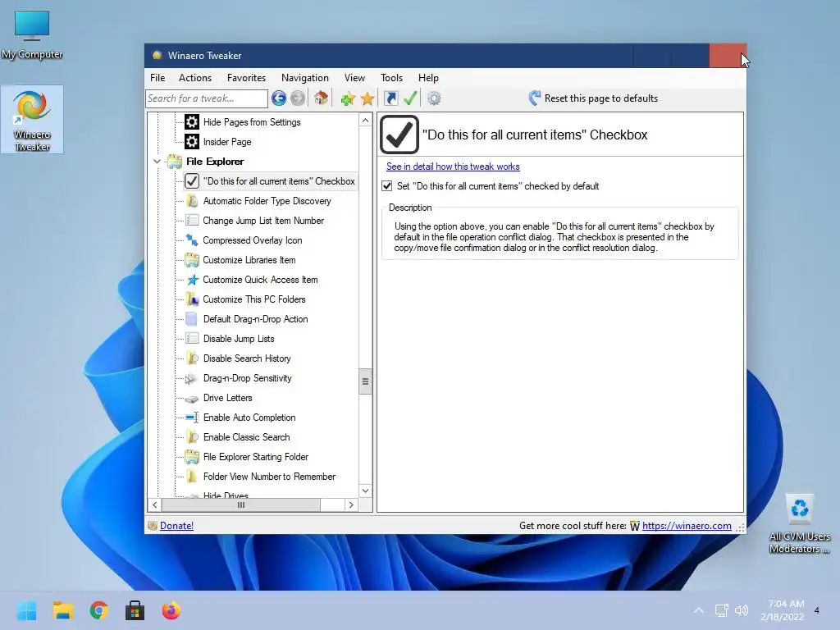Screen dimensions: 840x630
Task: Click the network tray icon
Action: point(722,610)
